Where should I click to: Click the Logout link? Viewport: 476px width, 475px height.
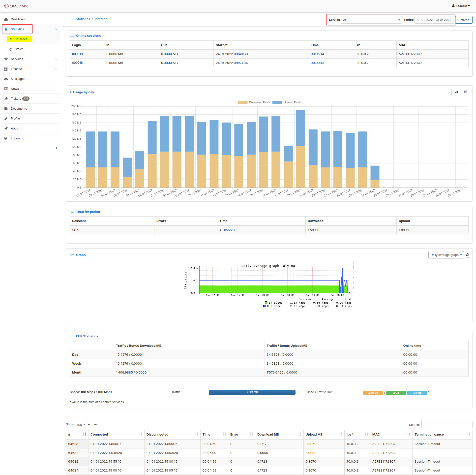click(31, 138)
